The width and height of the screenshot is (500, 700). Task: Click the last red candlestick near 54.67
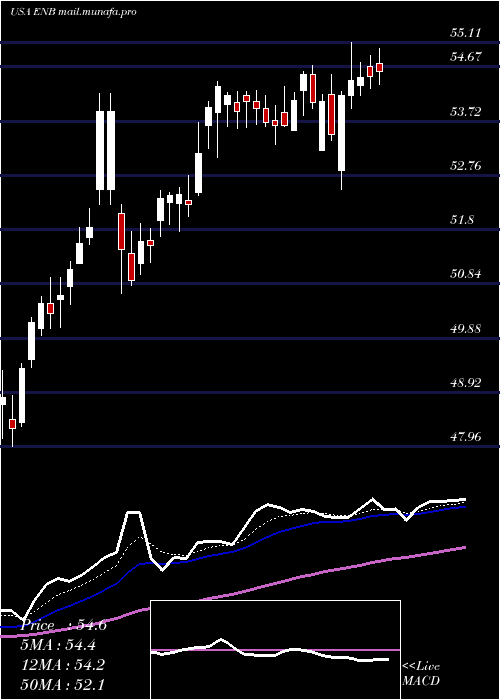380,67
